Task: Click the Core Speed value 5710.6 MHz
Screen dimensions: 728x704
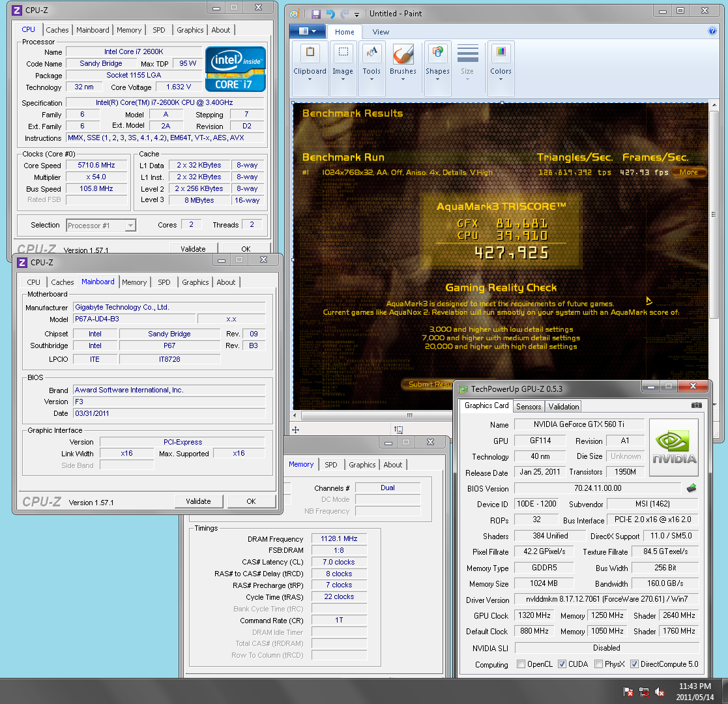Action: tap(96, 166)
